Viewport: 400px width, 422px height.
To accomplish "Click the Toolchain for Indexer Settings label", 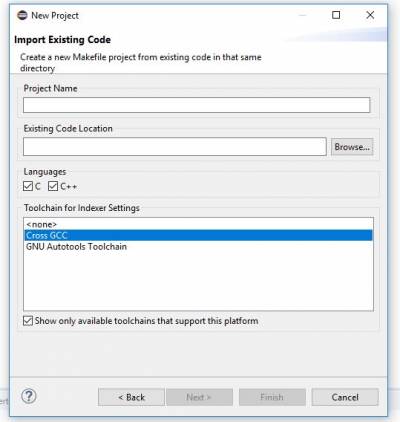I will (x=82, y=208).
